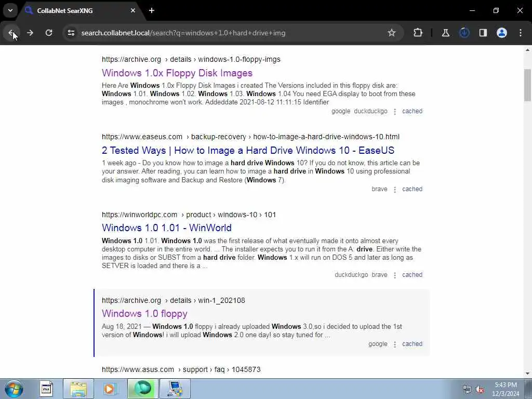
Task: Reload the current search page
Action: tap(49, 33)
